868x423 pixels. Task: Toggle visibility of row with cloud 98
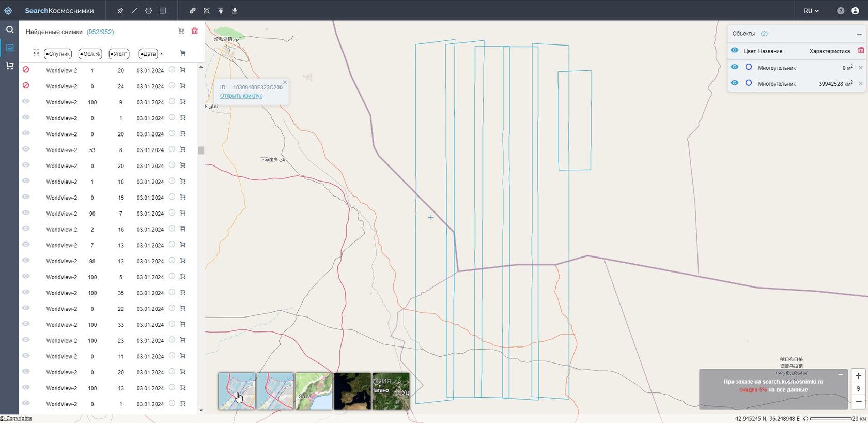click(x=26, y=261)
